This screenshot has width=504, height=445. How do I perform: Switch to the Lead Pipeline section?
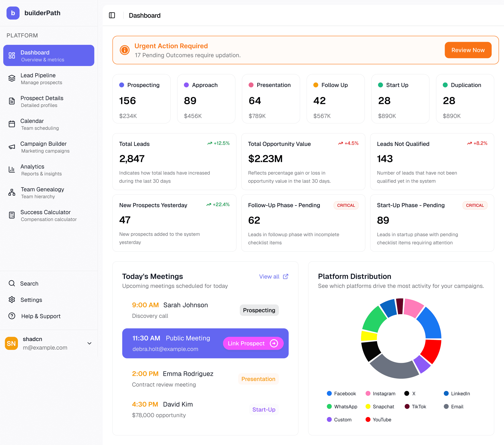[x=38, y=78]
